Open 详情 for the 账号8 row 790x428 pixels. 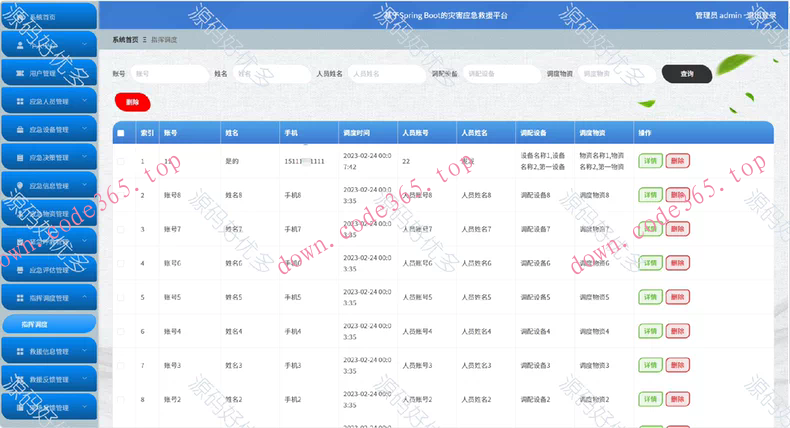tap(650, 195)
